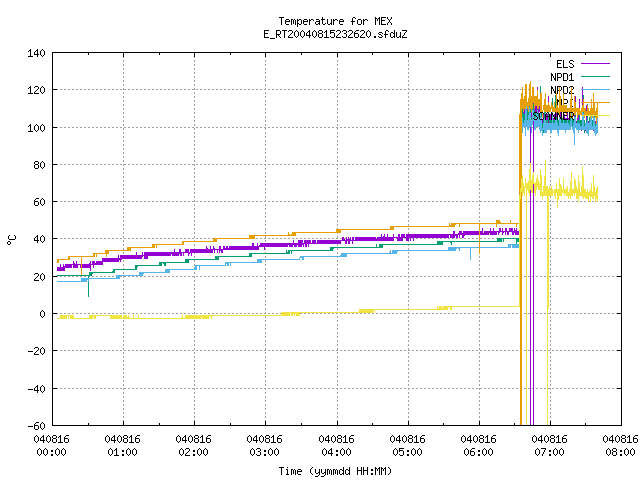The image size is (640, 480).
Task: Click the 'Time (yymmdd HH:MM)' x-axis title
Action: point(335,471)
